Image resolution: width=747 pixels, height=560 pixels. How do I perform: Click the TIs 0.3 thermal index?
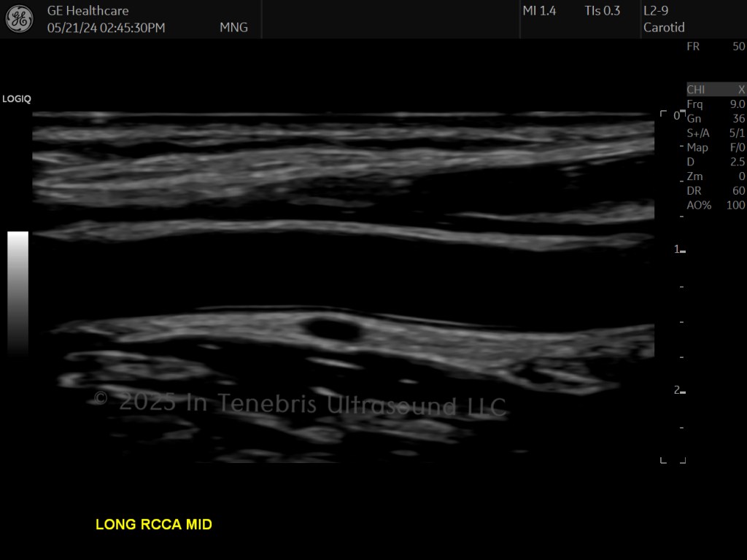point(602,10)
